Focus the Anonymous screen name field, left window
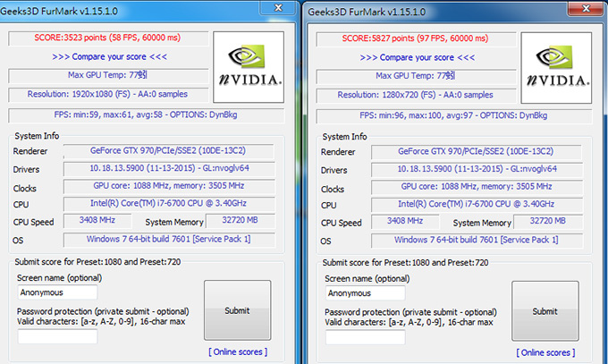 pos(57,292)
